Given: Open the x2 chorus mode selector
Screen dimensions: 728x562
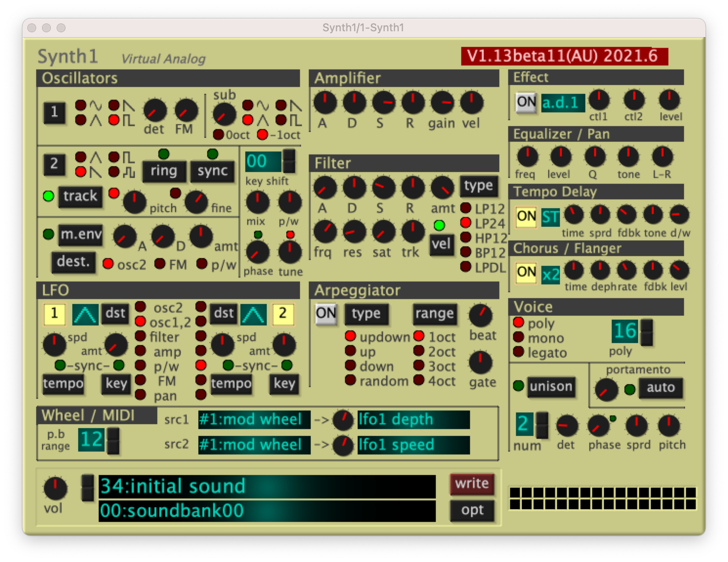Looking at the screenshot, I should [551, 274].
